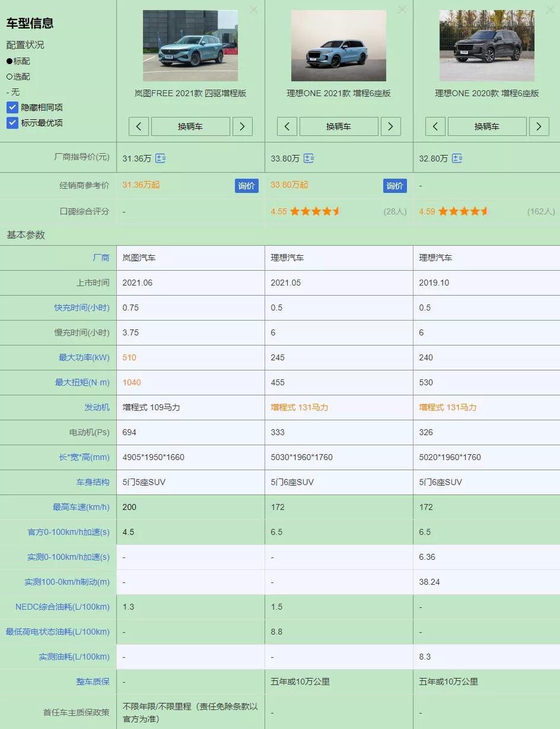Click star rating for 4.59 score

pos(463,211)
